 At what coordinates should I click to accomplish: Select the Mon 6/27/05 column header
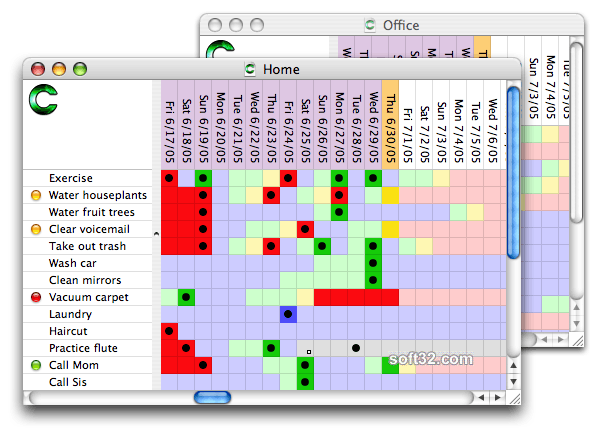(339, 125)
